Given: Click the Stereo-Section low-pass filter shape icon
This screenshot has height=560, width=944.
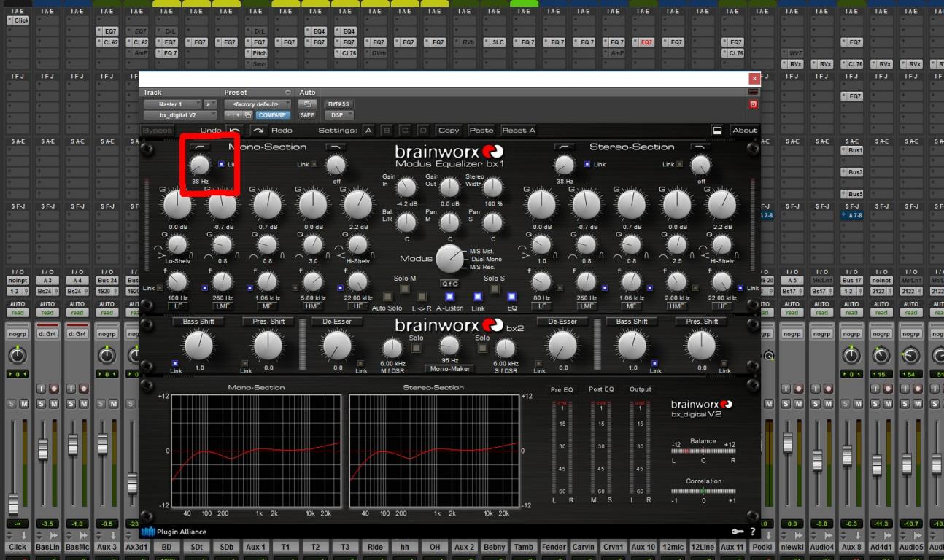Looking at the screenshot, I should click(x=700, y=147).
